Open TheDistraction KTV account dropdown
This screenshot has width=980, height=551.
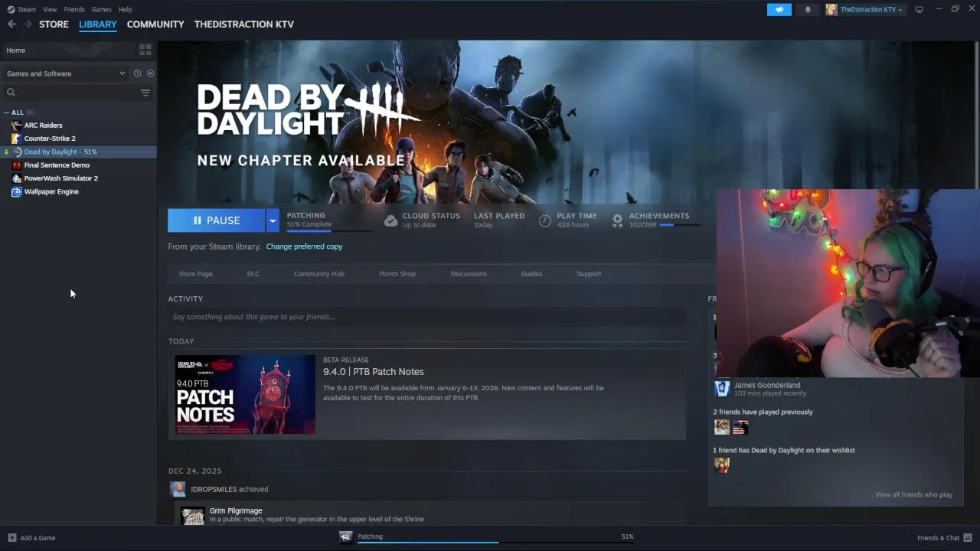click(x=865, y=9)
